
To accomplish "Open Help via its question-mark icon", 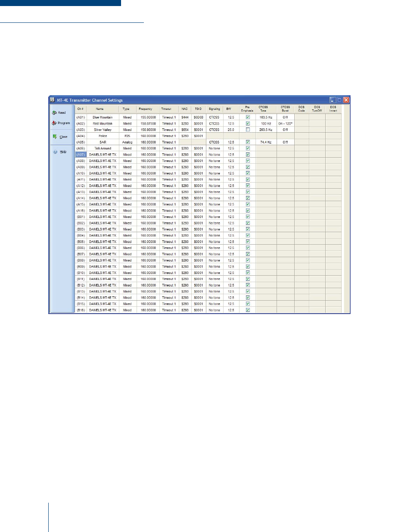I will [x=55, y=152].
